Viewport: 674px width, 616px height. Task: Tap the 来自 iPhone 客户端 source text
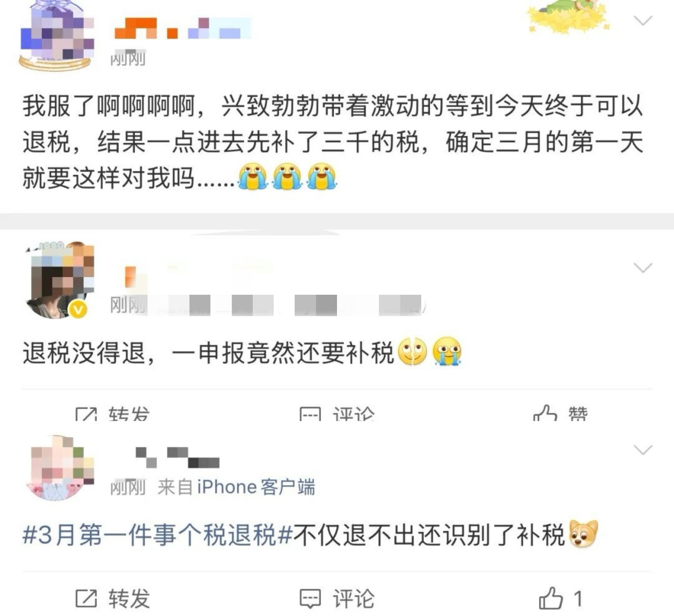click(236, 487)
